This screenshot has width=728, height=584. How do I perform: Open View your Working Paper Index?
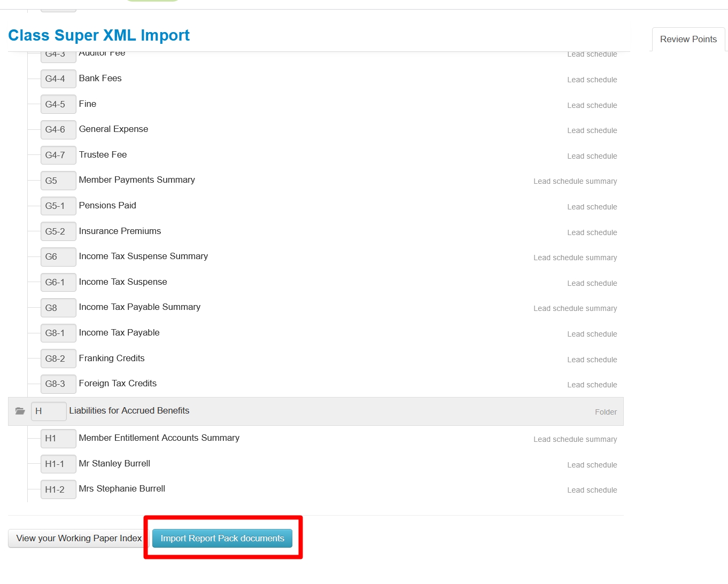pyautogui.click(x=79, y=538)
